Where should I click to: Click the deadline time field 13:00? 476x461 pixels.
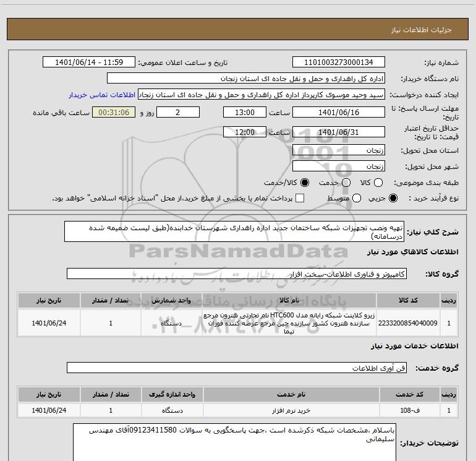pos(245,112)
